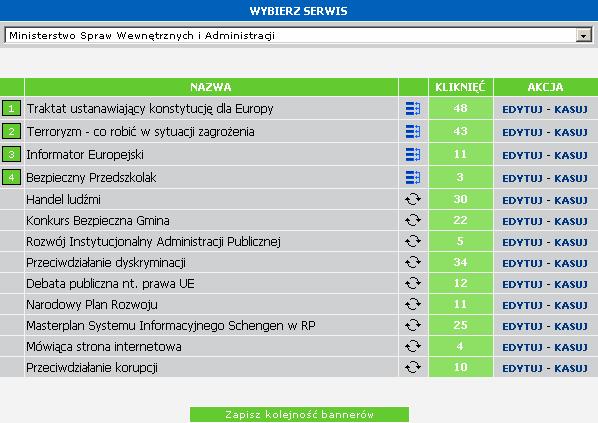This screenshot has width=598, height=423.
Task: Select position badge number 4
Action: [x=11, y=177]
